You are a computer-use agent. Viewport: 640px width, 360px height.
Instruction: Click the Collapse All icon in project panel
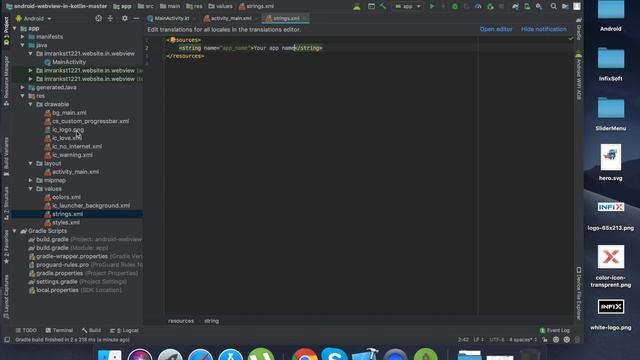click(x=110, y=18)
